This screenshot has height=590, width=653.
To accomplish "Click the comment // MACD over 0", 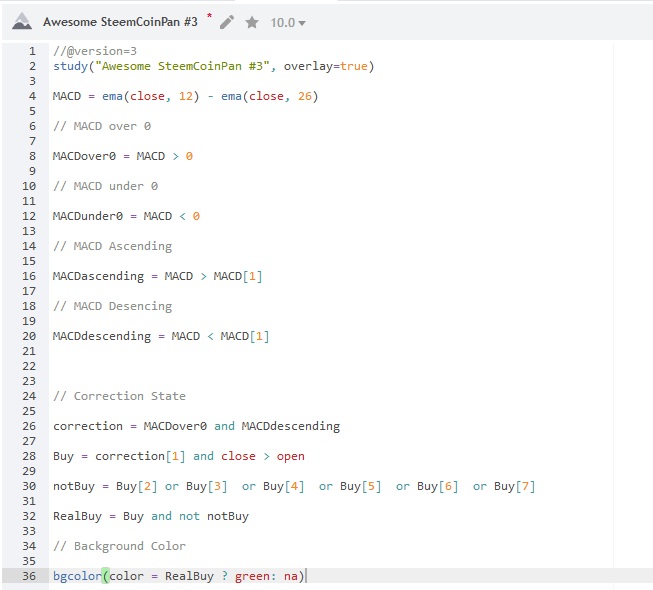I will coord(102,126).
